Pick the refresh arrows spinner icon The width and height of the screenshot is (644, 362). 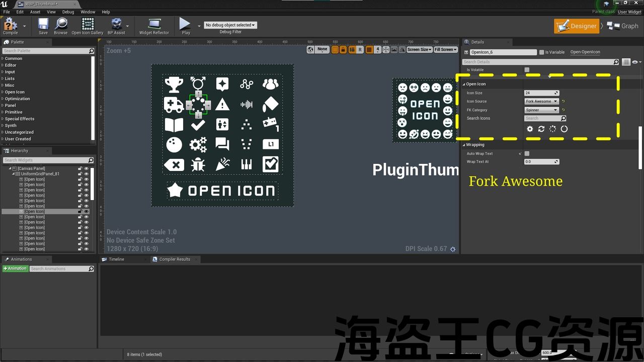click(541, 129)
